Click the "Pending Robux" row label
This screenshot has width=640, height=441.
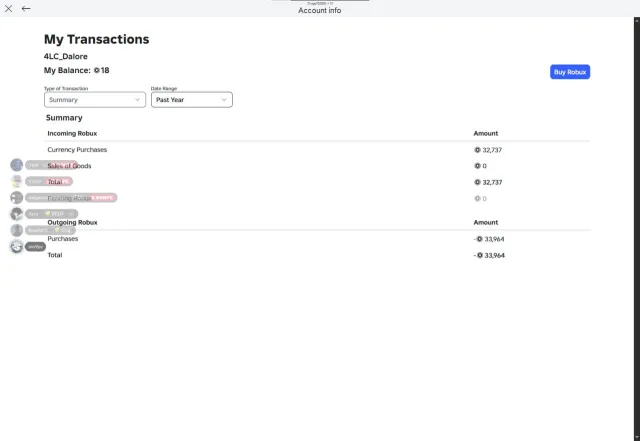pyautogui.click(x=69, y=198)
